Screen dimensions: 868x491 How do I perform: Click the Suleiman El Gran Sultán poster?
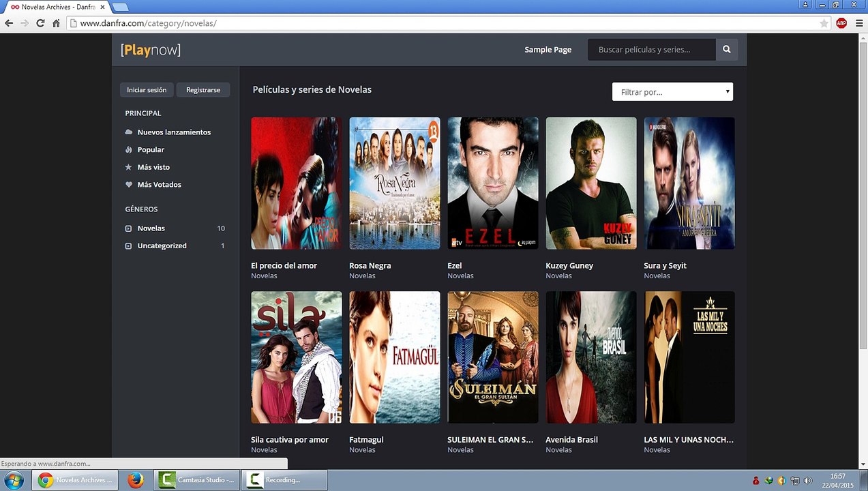click(493, 357)
